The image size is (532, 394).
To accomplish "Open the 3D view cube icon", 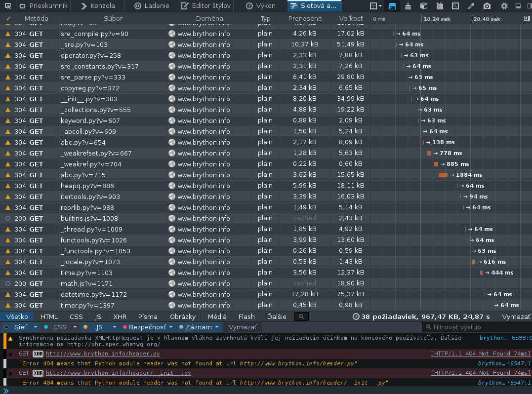I will [423, 6].
